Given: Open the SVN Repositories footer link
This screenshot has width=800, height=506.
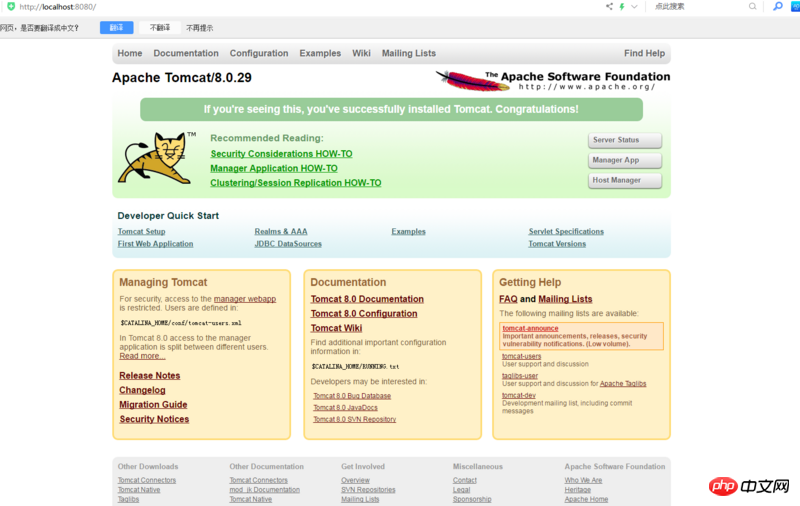Looking at the screenshot, I should pos(368,490).
